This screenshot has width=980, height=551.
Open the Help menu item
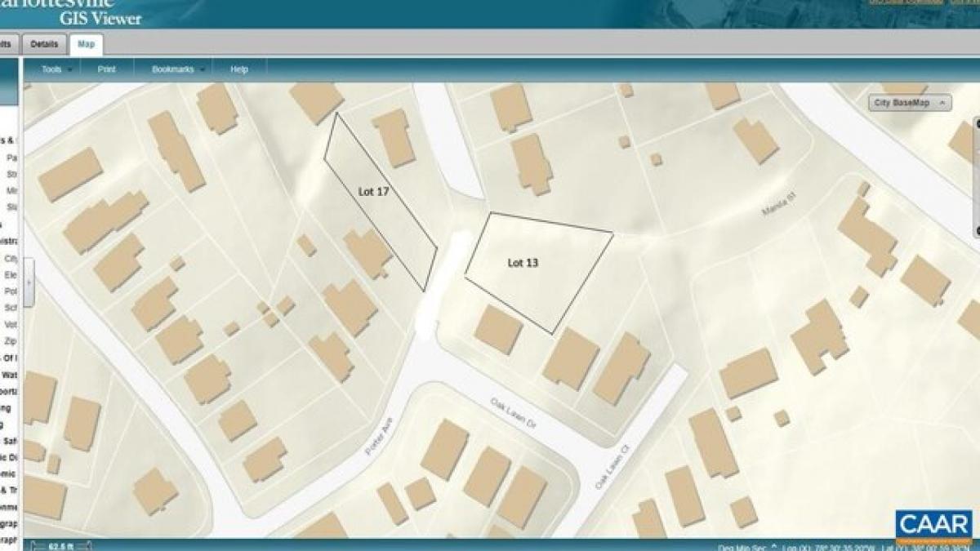tap(239, 69)
